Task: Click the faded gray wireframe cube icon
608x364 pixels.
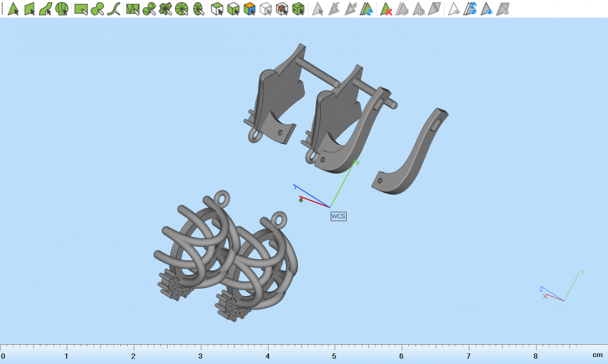Action: (265, 9)
